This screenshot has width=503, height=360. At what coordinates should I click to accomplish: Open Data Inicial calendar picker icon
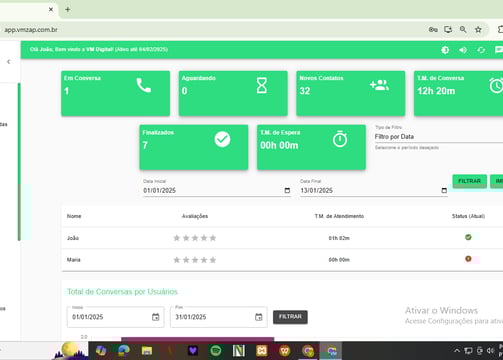coord(287,190)
